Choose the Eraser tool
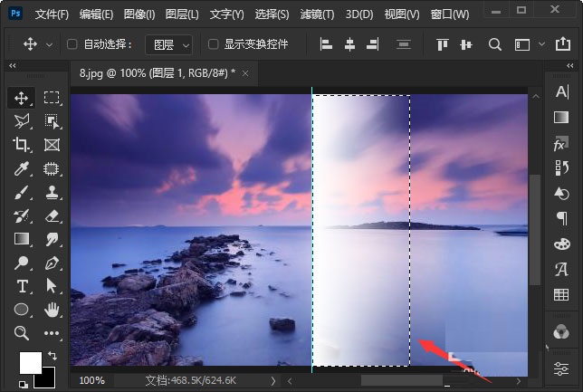Image resolution: width=583 pixels, height=392 pixels. click(x=52, y=215)
